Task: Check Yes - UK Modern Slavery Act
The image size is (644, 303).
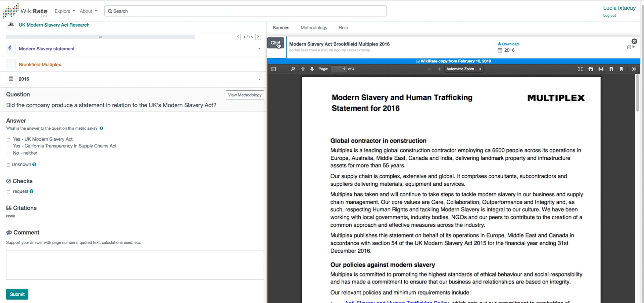Action: coord(8,140)
